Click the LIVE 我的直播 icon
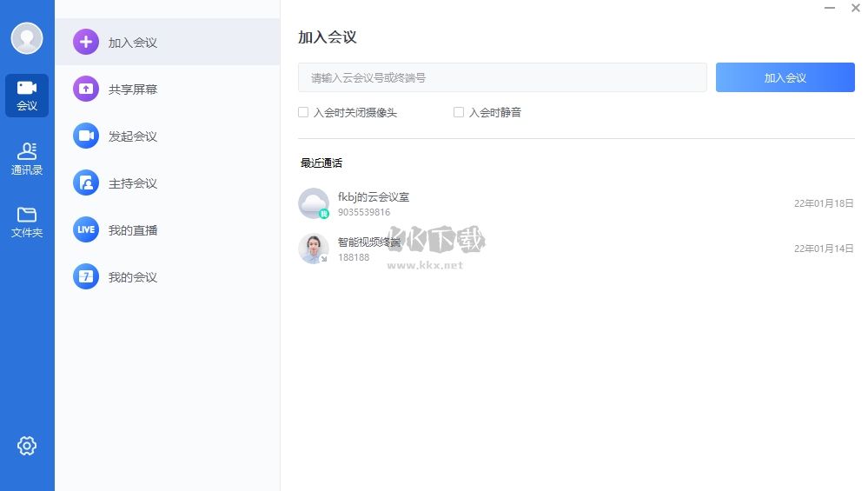The image size is (868, 491). [86, 229]
